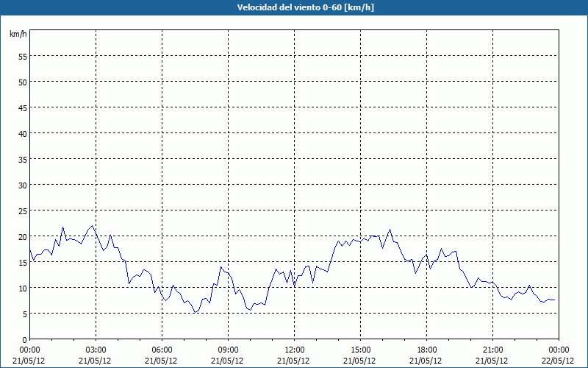Click the date label under 12:00
Viewport: 588px width, 368px height.
pyautogui.click(x=293, y=361)
